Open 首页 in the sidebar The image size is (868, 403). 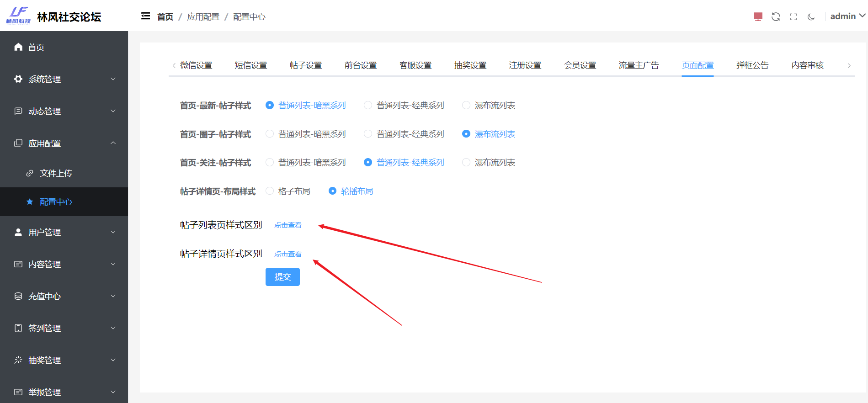pos(64,47)
